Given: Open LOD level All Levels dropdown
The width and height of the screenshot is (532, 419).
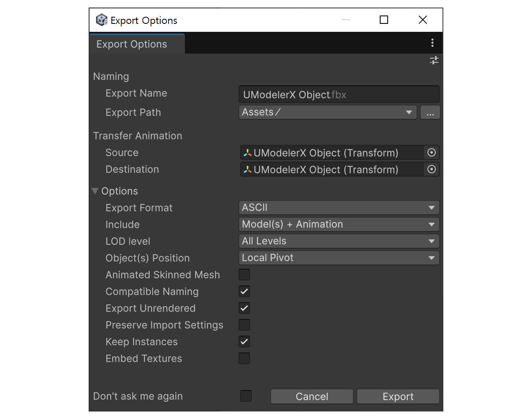Looking at the screenshot, I should 339,241.
